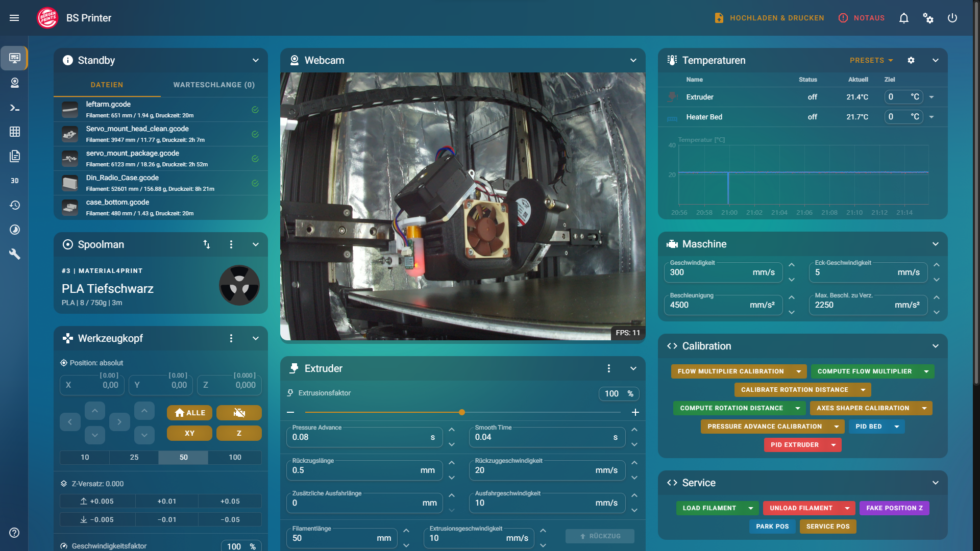This screenshot has height=551, width=980.
Task: Switch to the WARTESCHLANGE tab
Action: [x=214, y=85]
